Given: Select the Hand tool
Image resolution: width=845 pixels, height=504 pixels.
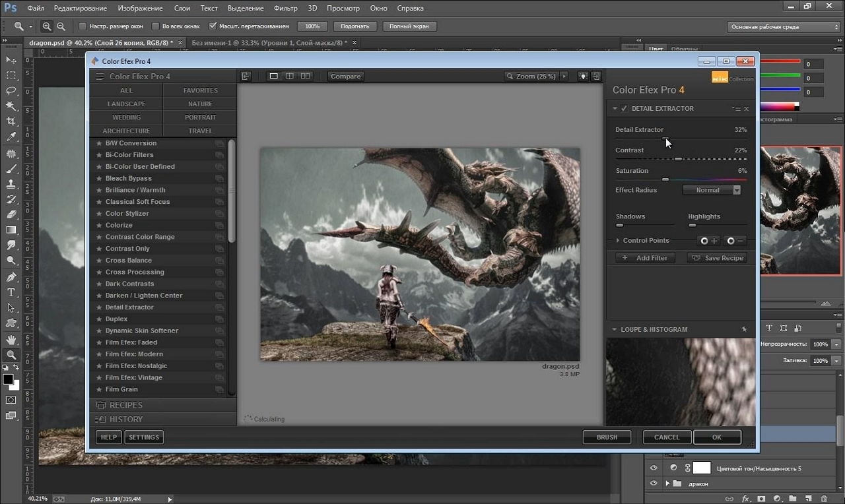Looking at the screenshot, I should pyautogui.click(x=11, y=340).
